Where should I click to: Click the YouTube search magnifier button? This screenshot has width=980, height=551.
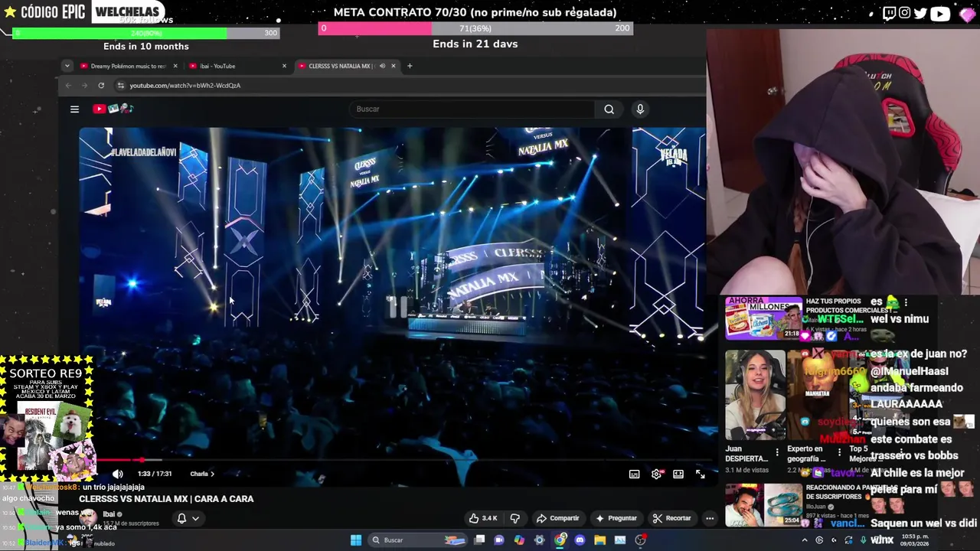pyautogui.click(x=609, y=109)
